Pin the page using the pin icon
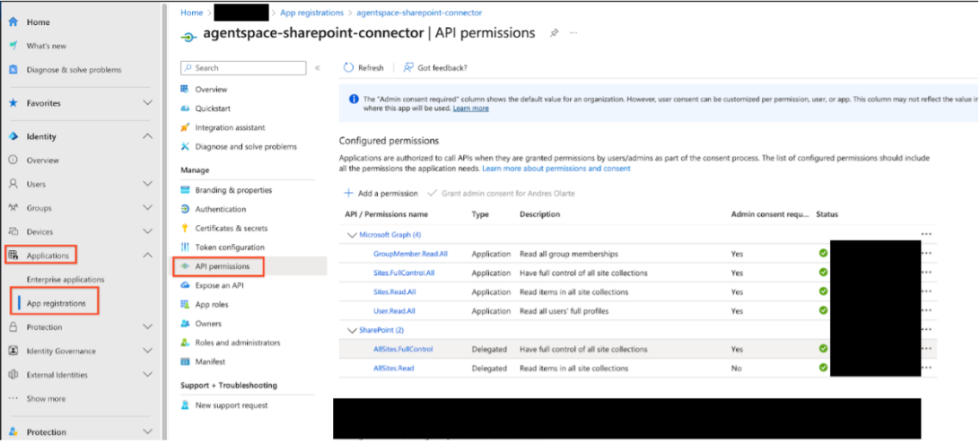 [x=554, y=33]
